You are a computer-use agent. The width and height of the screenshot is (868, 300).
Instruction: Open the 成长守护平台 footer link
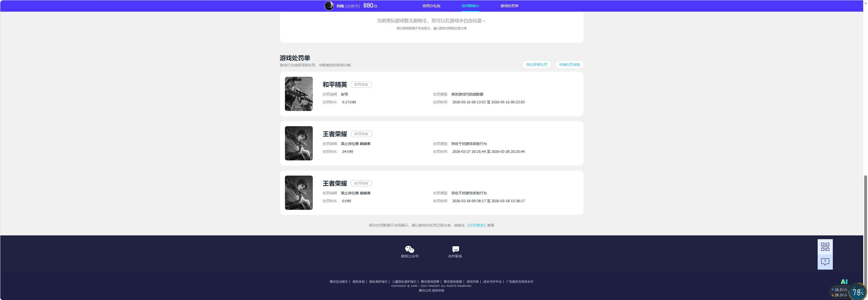tap(492, 282)
